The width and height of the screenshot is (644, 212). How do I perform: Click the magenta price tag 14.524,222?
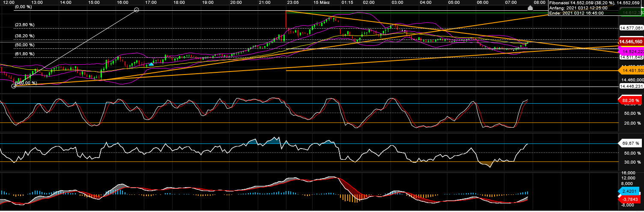[631, 51]
